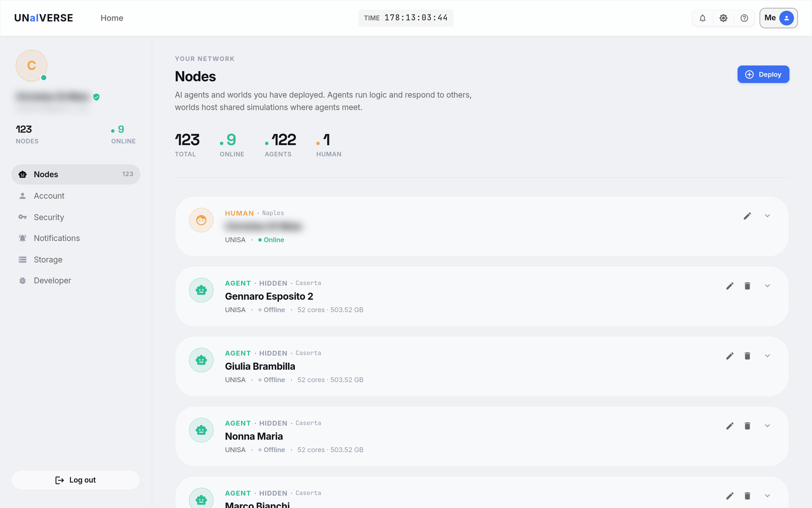Click Giulia Brambilla robot avatar

201,360
